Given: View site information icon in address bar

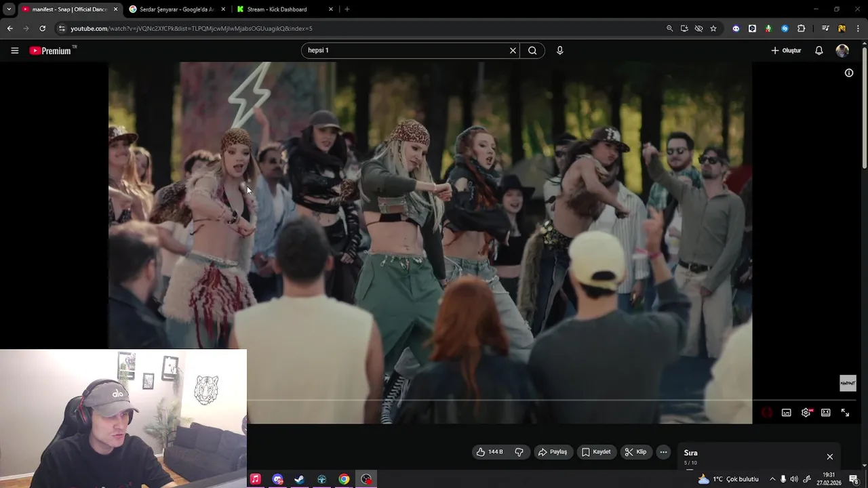Looking at the screenshot, I should click(62, 28).
